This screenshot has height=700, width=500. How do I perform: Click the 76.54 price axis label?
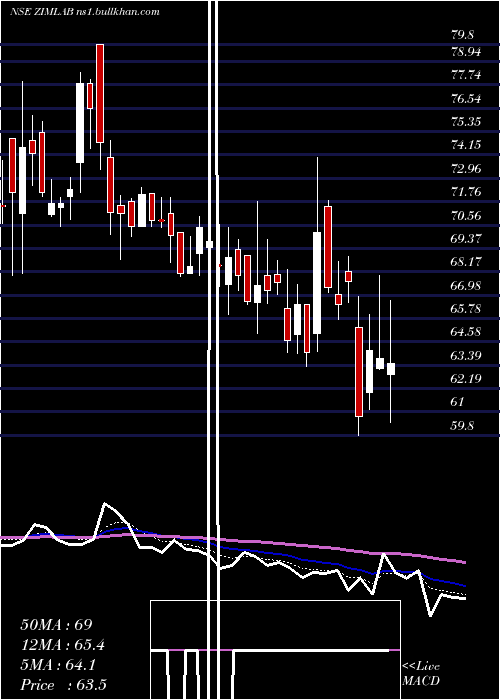pos(466,99)
